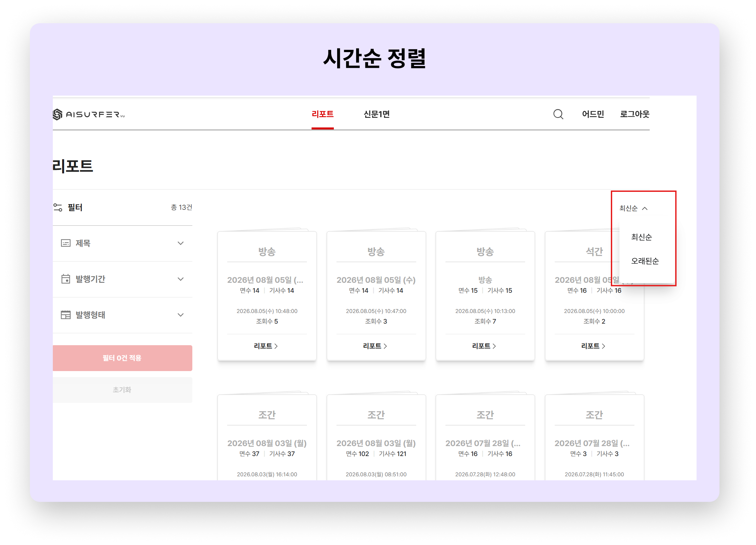Open the 조간 card with 기사수 37
The width and height of the screenshot is (756, 545).
pyautogui.click(x=267, y=437)
